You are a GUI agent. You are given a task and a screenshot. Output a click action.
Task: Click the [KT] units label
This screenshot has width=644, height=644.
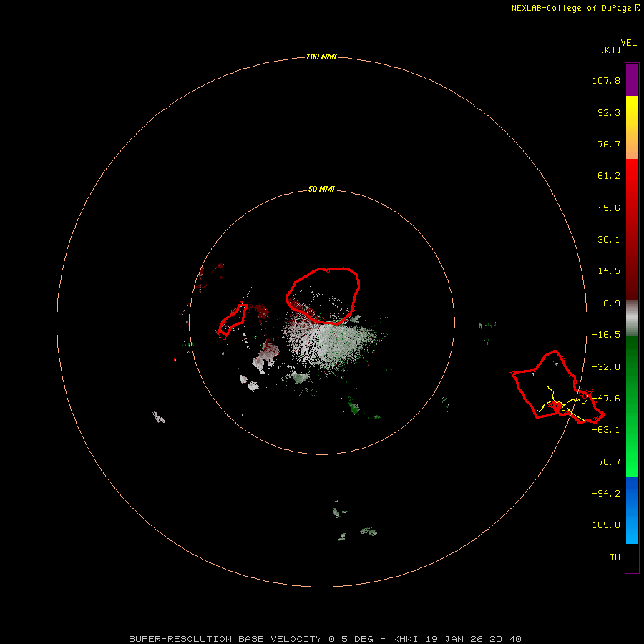[611, 49]
